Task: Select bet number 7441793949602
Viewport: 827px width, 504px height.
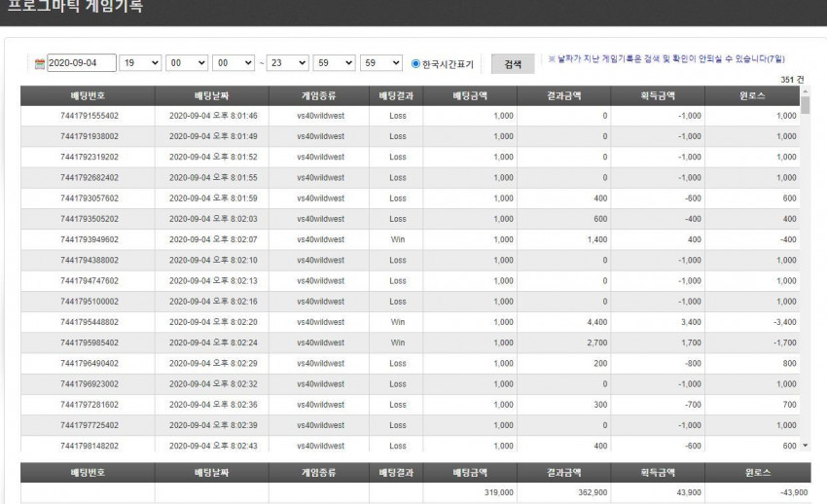Action: [x=90, y=239]
